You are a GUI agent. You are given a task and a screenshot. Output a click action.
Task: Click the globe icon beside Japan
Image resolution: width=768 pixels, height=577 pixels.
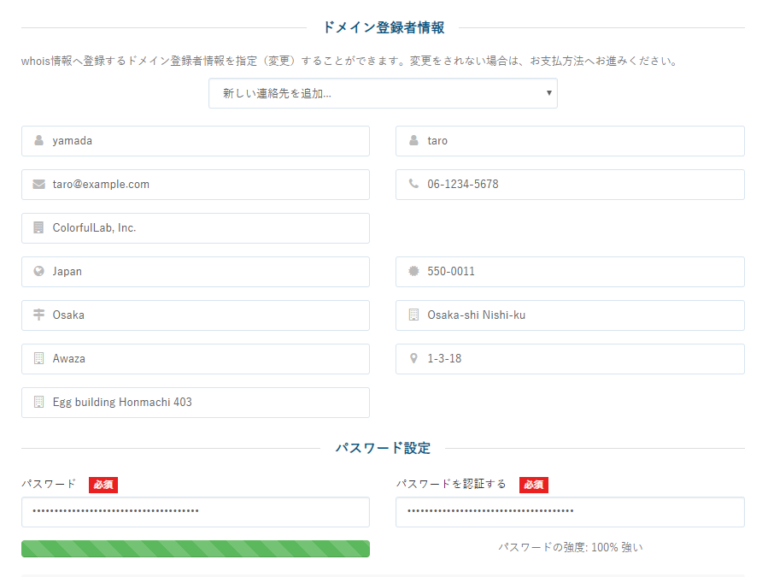tap(39, 272)
